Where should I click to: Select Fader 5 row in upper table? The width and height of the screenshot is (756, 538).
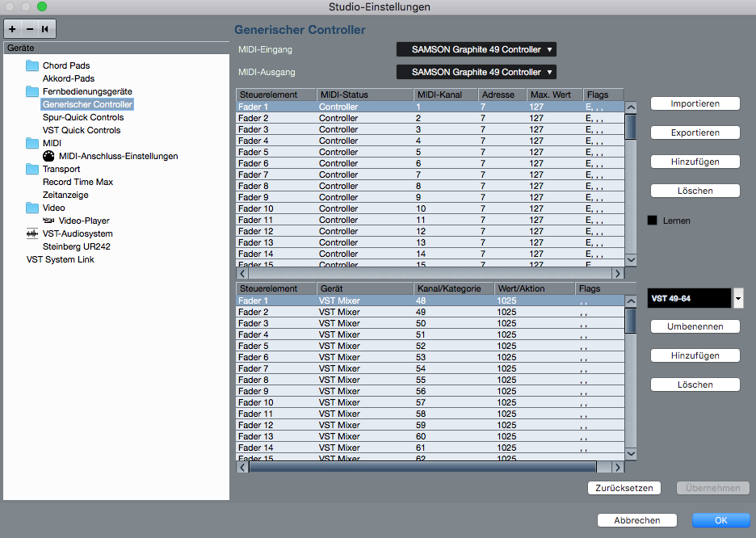[x=430, y=153]
